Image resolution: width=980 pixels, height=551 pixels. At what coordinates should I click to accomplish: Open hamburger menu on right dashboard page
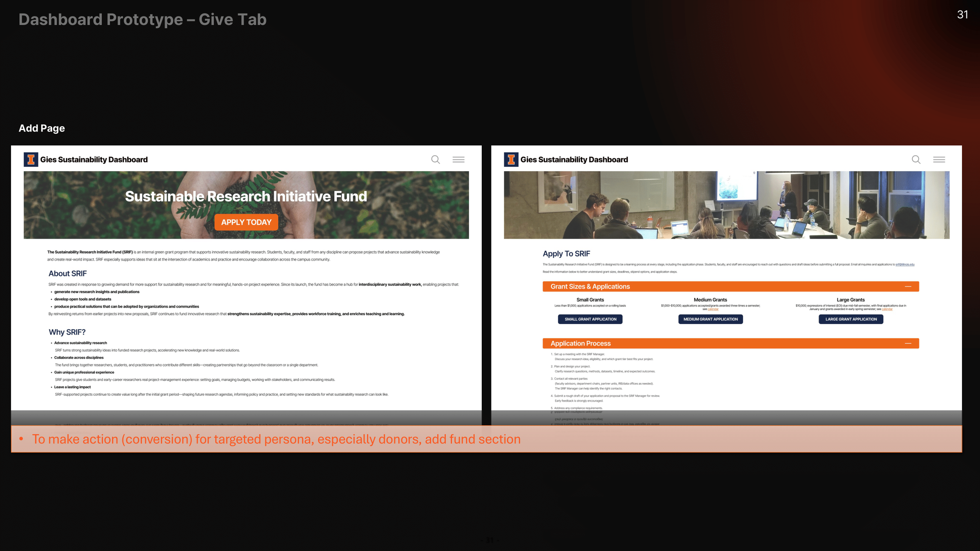coord(939,159)
